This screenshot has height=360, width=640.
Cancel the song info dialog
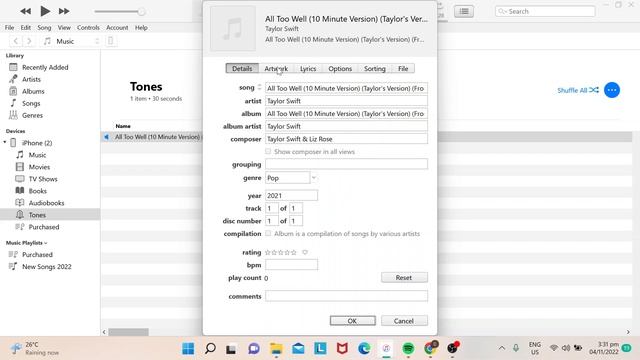click(x=404, y=321)
